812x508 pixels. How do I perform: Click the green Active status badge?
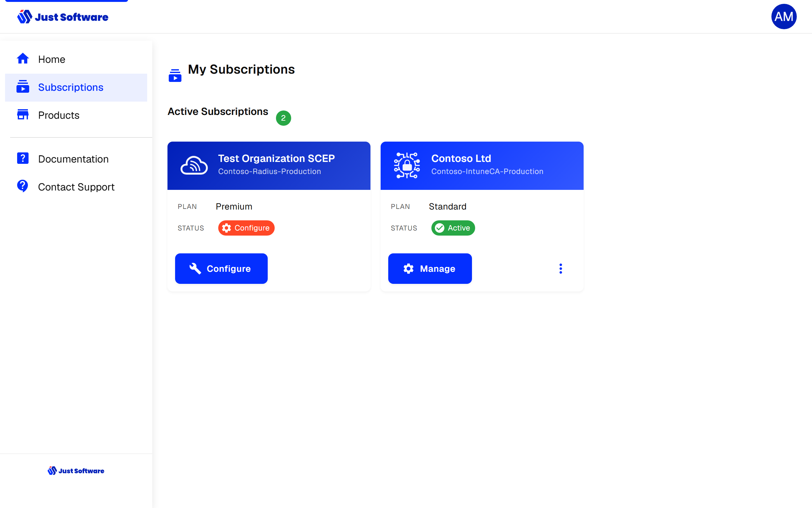point(453,228)
